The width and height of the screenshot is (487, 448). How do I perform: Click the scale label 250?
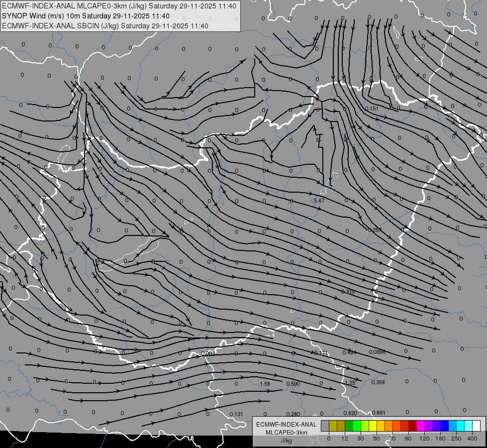click(x=456, y=439)
